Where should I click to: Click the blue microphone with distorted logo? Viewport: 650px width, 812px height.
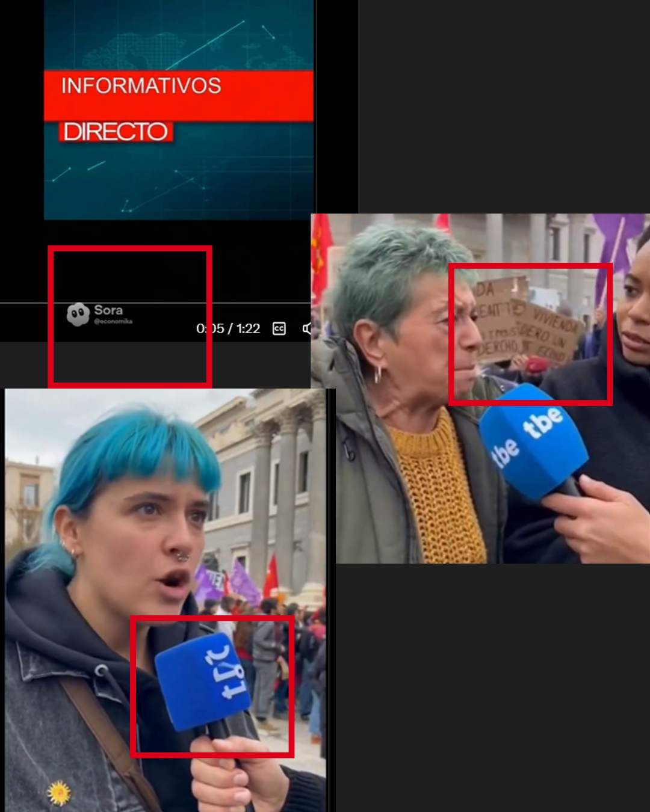203,680
